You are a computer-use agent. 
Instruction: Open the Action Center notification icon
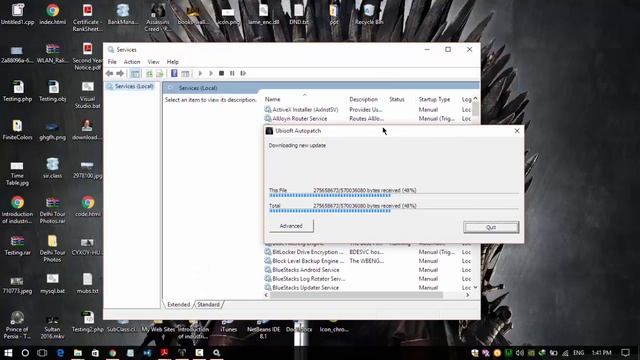[625, 353]
